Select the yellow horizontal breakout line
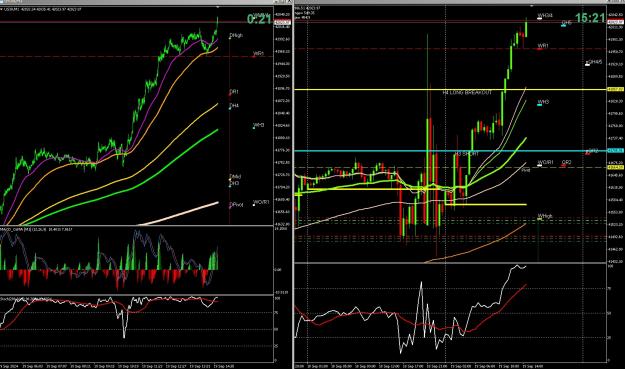The image size is (625, 369). tap(450, 90)
